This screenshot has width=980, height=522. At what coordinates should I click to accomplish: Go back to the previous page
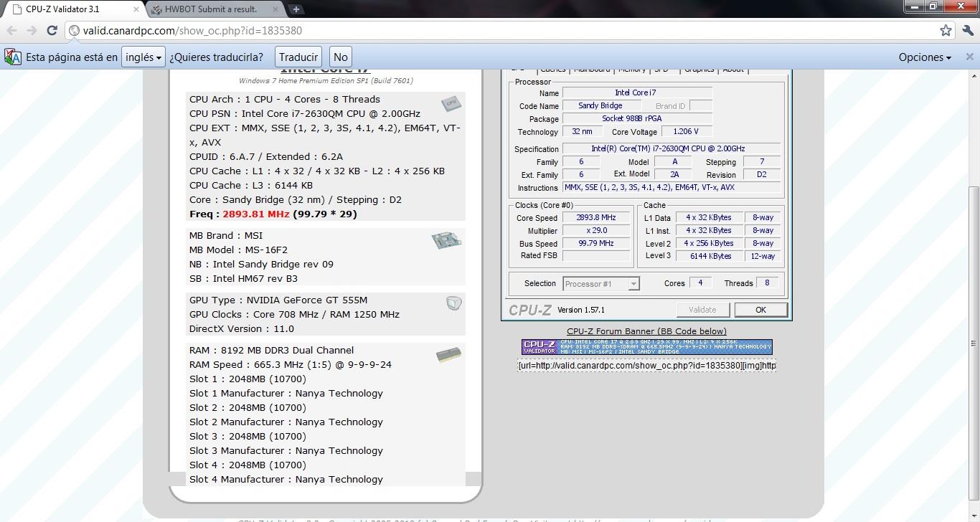[x=12, y=30]
